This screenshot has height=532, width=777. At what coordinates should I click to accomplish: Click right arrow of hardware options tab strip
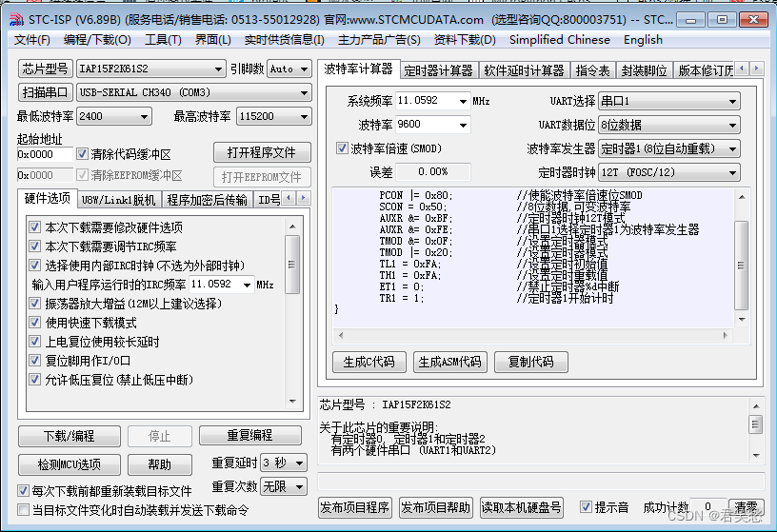(303, 199)
